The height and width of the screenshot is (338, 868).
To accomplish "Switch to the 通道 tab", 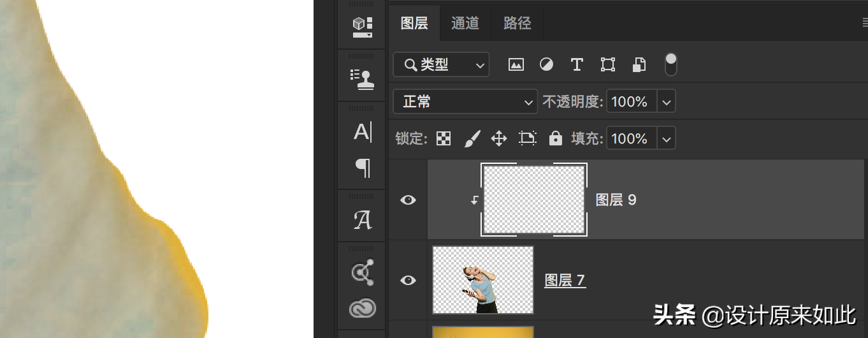I will pos(465,23).
